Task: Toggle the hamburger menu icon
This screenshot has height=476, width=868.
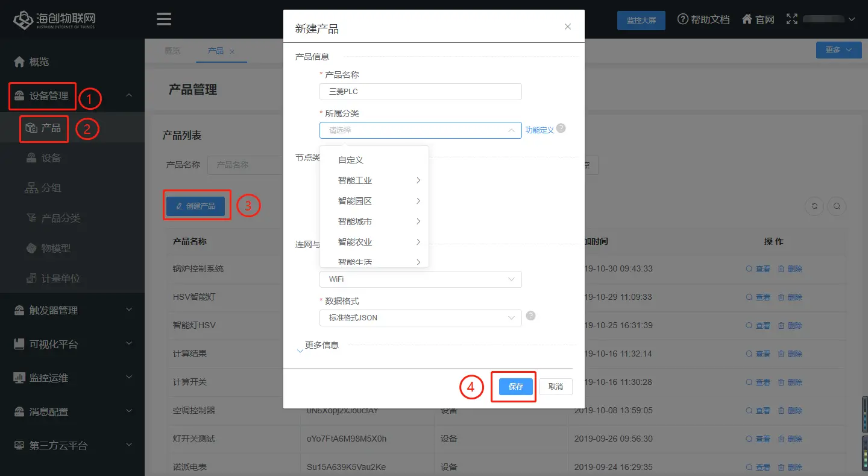Action: pos(164,19)
